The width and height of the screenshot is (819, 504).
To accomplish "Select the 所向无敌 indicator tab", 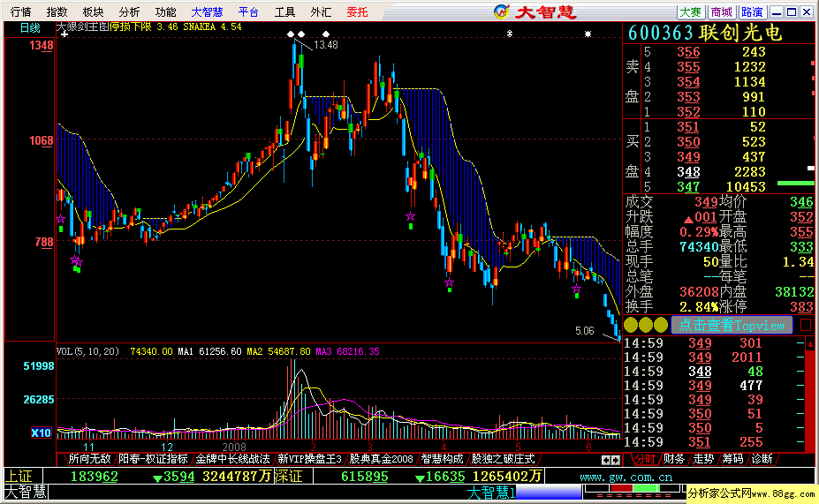I will (x=89, y=459).
